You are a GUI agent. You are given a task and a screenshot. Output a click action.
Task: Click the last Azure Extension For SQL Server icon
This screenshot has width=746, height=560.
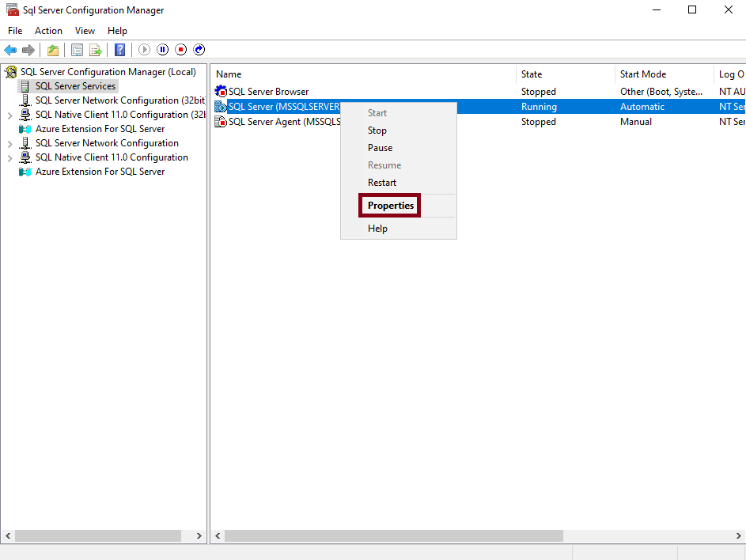tap(25, 172)
